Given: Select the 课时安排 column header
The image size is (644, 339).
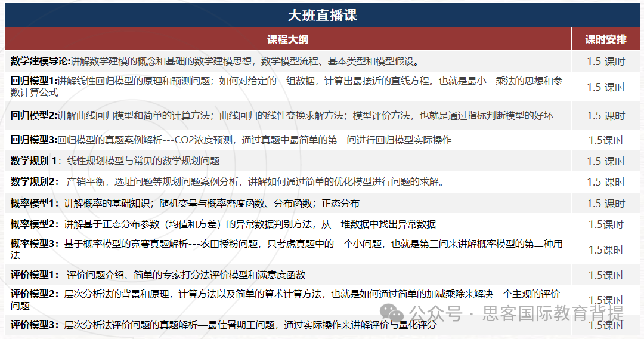Looking at the screenshot, I should [x=605, y=40].
